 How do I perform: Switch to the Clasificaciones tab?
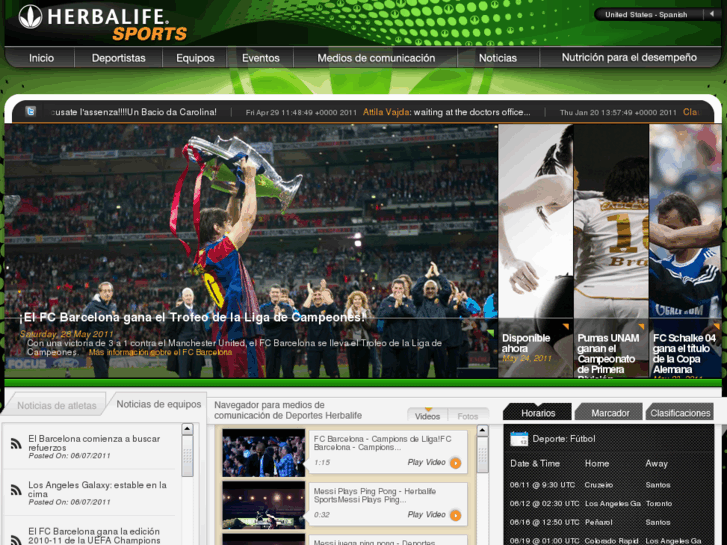[680, 412]
